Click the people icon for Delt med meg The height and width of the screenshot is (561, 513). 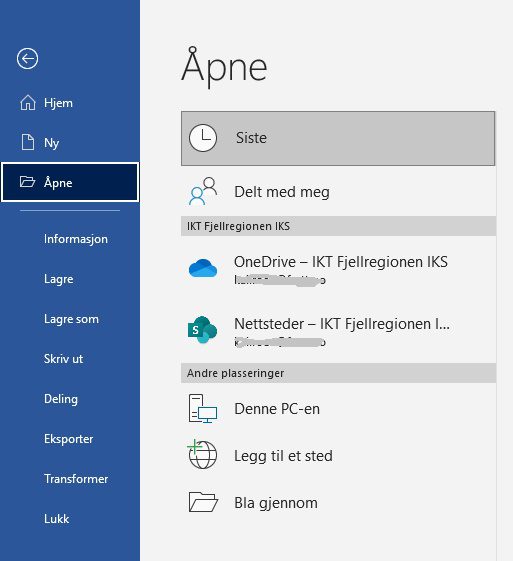pyautogui.click(x=203, y=191)
